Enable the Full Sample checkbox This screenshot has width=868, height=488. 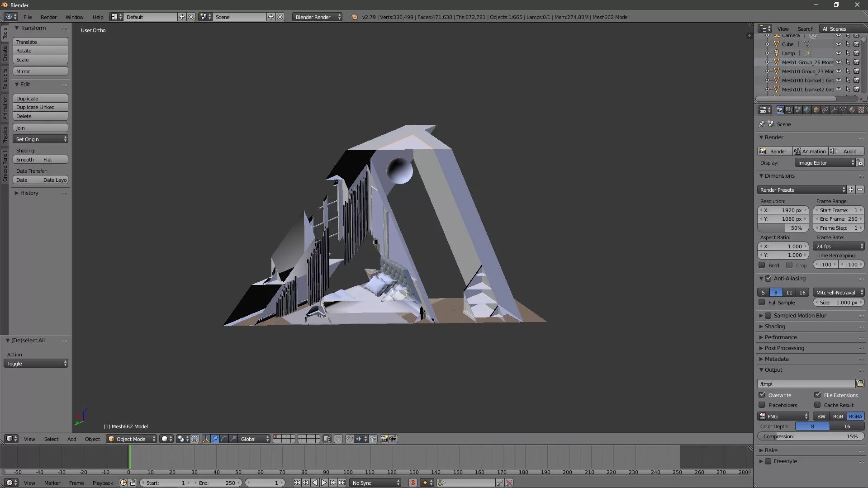(x=762, y=302)
